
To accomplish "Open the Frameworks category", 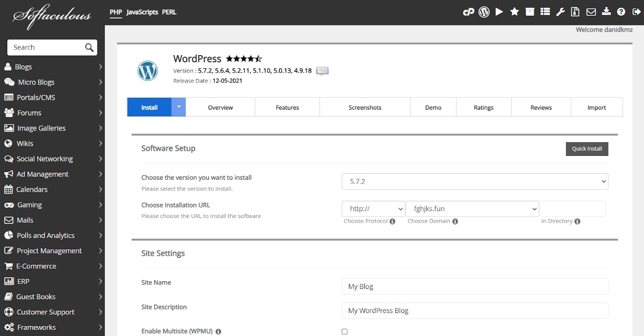I will coord(52,327).
